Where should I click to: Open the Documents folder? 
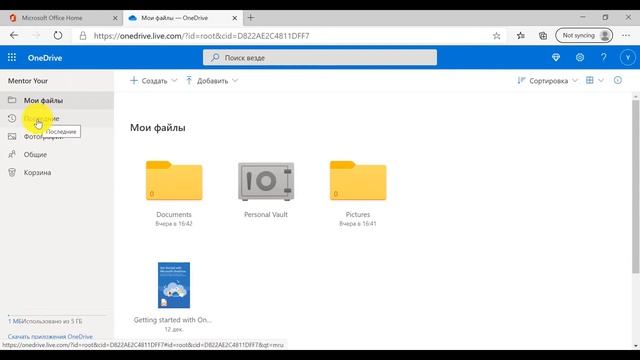[x=174, y=180]
